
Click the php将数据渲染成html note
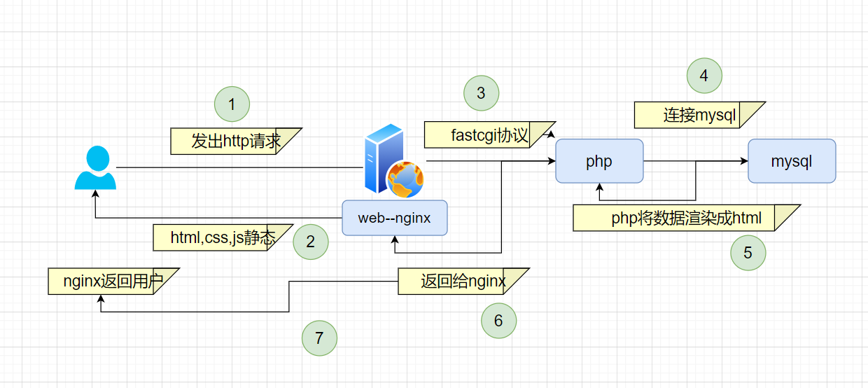pyautogui.click(x=685, y=218)
